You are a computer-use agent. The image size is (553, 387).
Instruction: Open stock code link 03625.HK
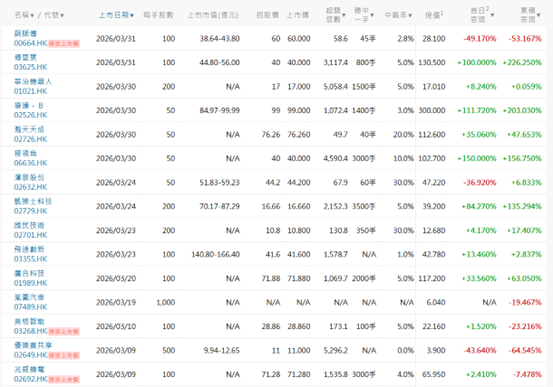(x=30, y=67)
